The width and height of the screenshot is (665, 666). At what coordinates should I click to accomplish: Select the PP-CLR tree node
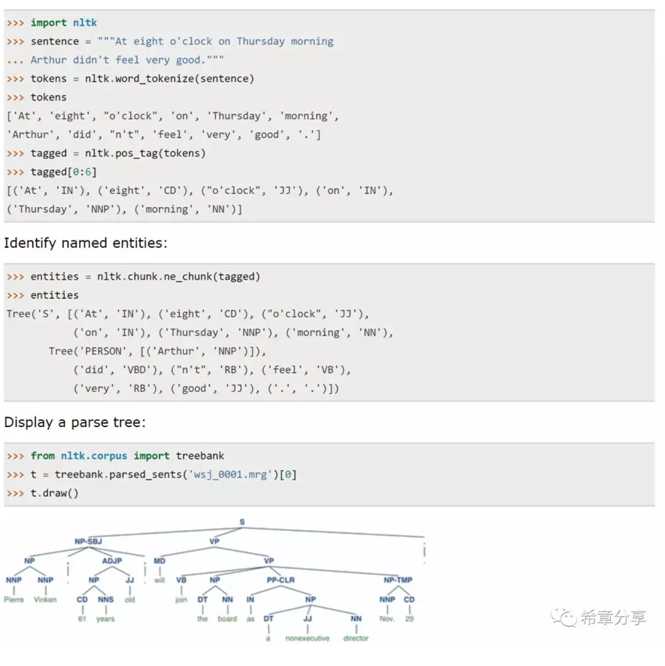point(280,579)
